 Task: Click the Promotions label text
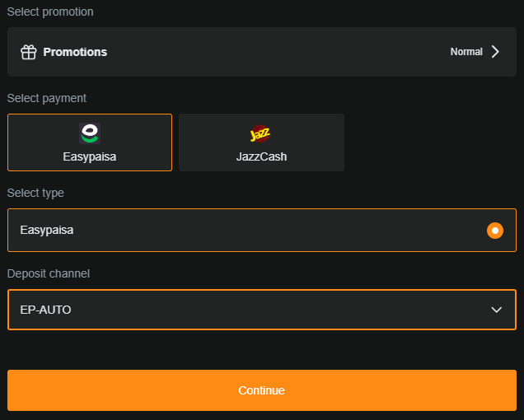(x=75, y=52)
